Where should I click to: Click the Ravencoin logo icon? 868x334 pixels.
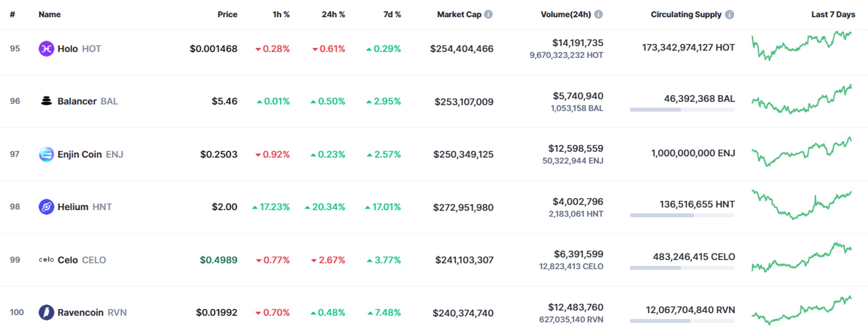(46, 312)
